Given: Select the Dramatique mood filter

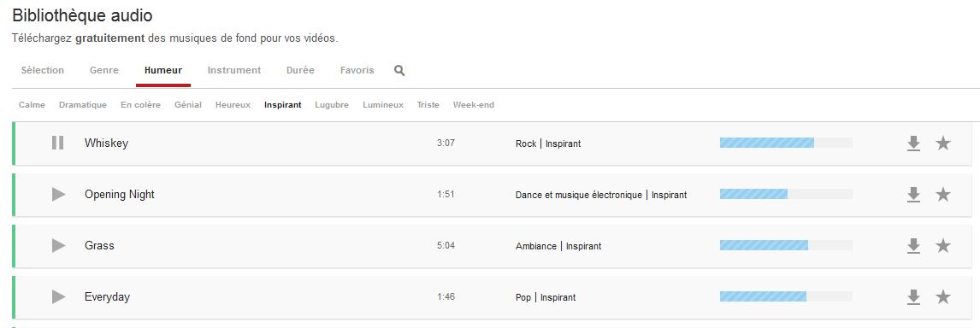Looking at the screenshot, I should pos(82,105).
